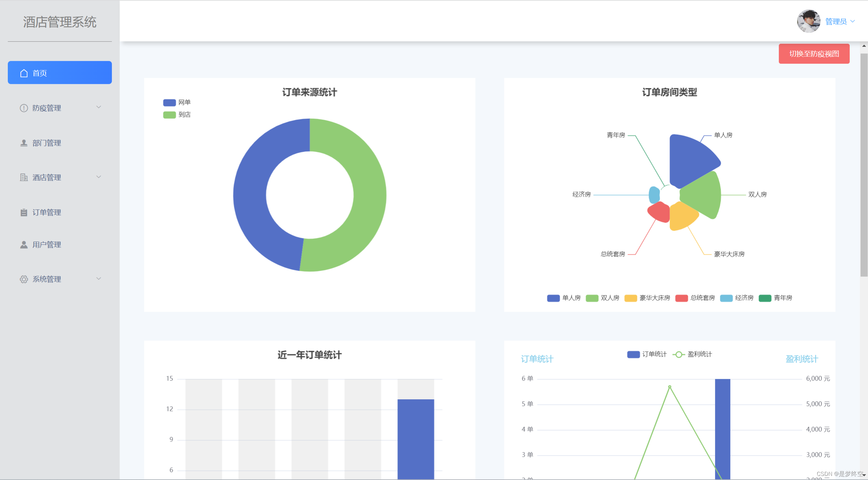Viewport: 868px width, 480px height.
Task: Toggle the 到店 legend swatch
Action: 169,115
